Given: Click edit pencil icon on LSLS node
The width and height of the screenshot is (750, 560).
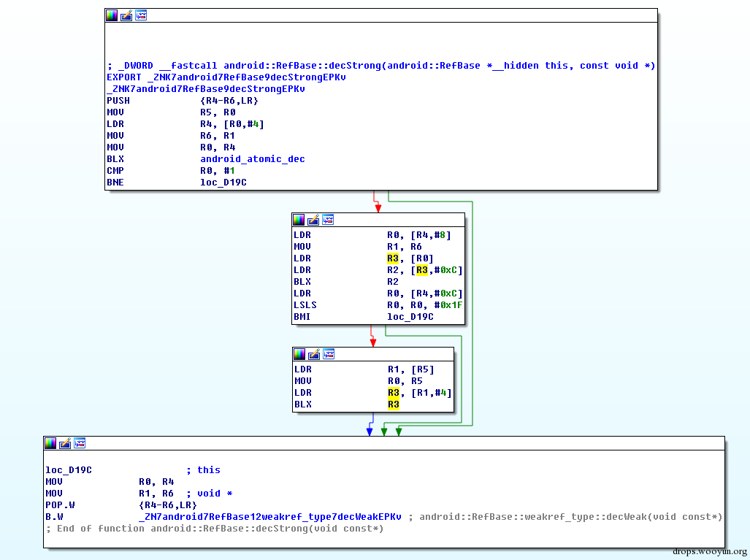Looking at the screenshot, I should [x=313, y=220].
